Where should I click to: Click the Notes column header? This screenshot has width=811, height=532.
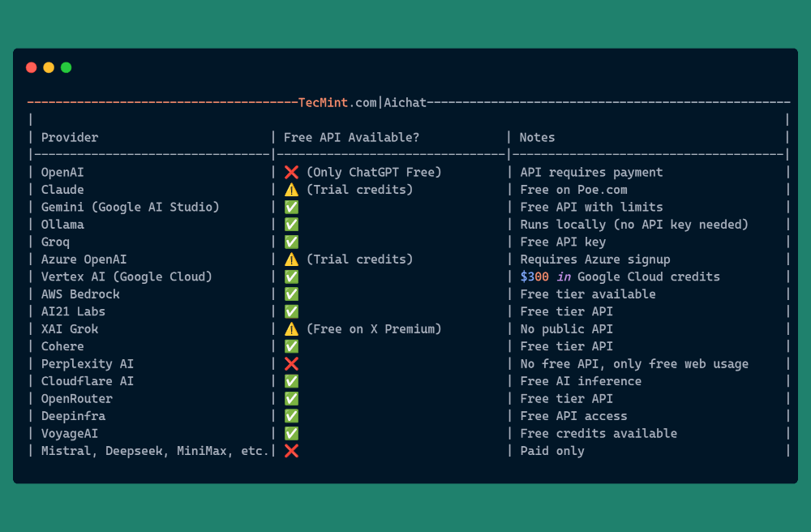(537, 138)
